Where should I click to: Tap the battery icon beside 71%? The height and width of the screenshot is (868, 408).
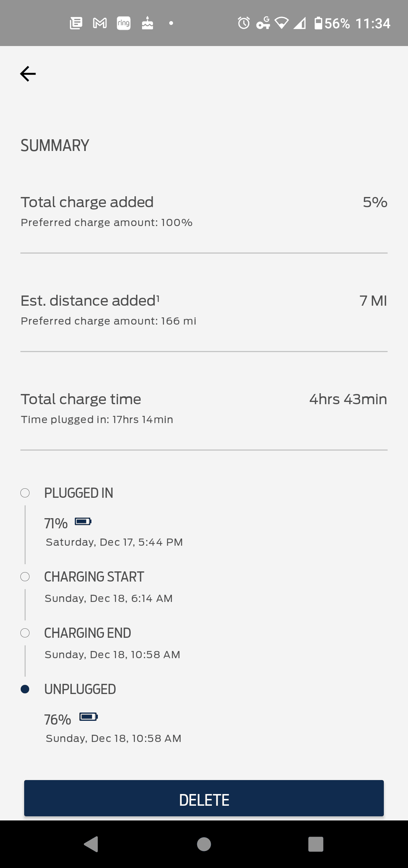tap(83, 522)
